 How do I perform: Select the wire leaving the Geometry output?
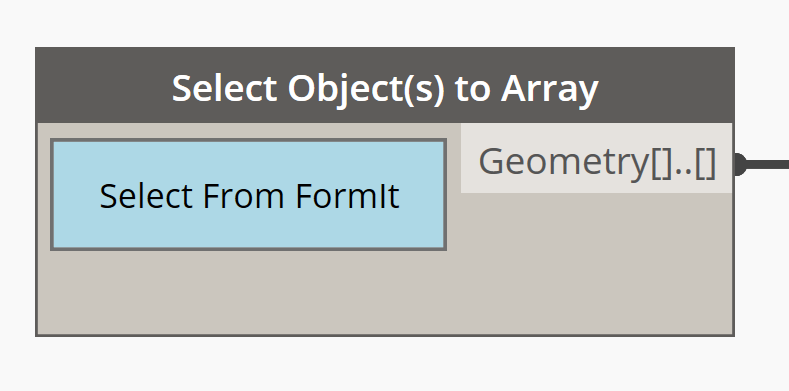(767, 164)
